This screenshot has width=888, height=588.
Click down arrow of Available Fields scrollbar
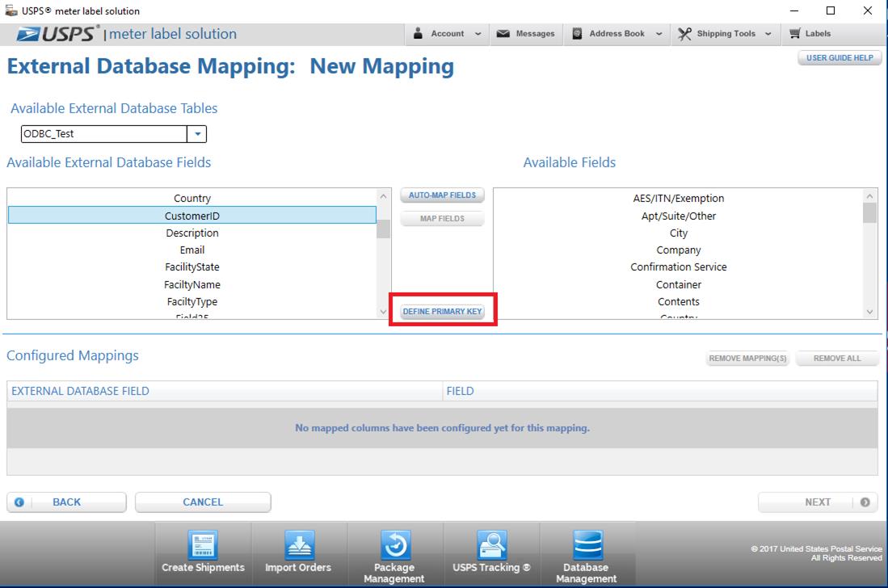pos(870,311)
